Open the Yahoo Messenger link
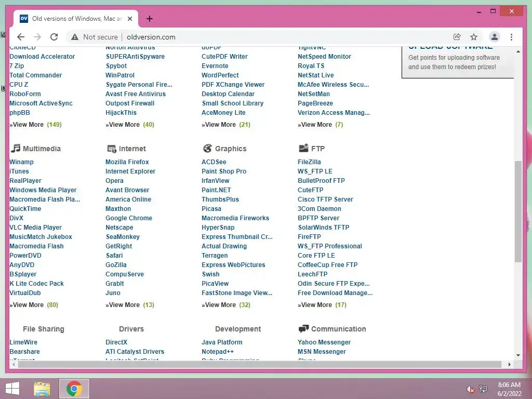The width and height of the screenshot is (532, 399). pos(324,342)
